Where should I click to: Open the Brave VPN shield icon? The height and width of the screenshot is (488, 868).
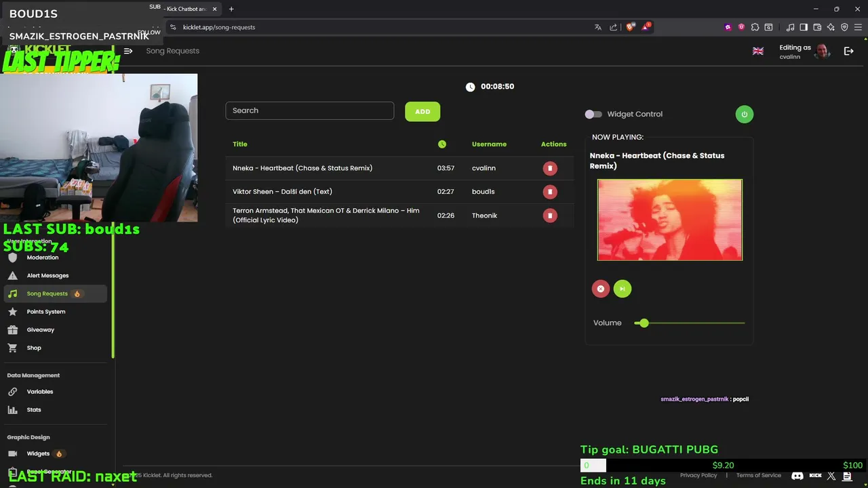(844, 27)
